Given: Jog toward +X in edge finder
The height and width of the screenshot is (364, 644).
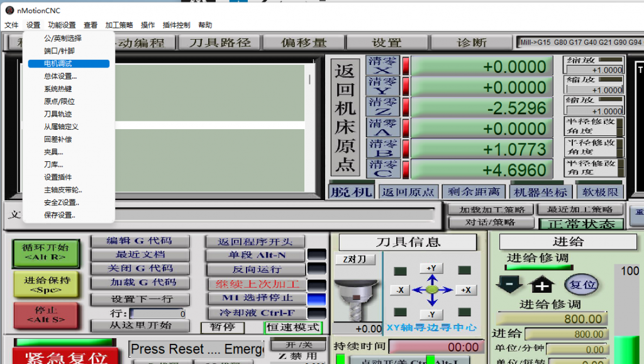Looking at the screenshot, I should (465, 290).
